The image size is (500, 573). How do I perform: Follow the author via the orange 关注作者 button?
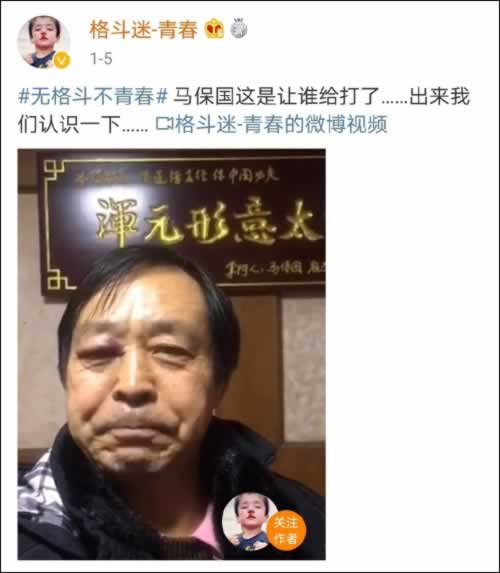pyautogui.click(x=286, y=531)
